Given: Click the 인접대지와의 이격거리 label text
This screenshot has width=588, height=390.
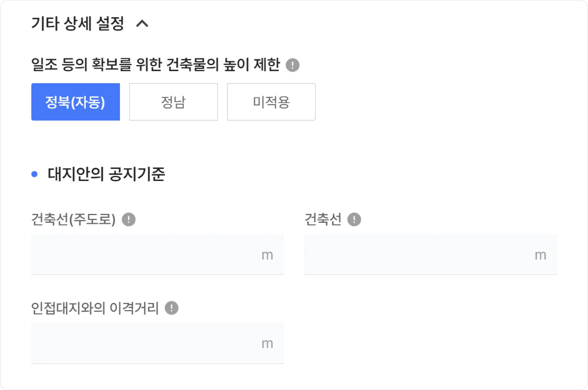Looking at the screenshot, I should pos(95,308).
